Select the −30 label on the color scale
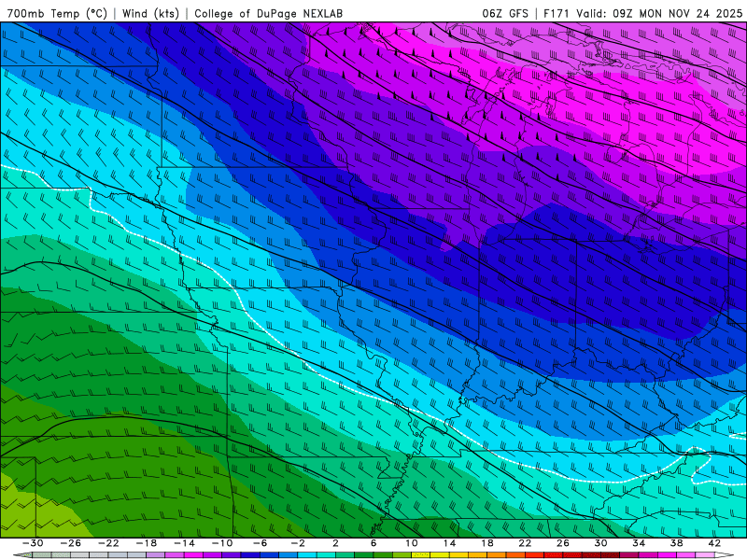 point(33,543)
